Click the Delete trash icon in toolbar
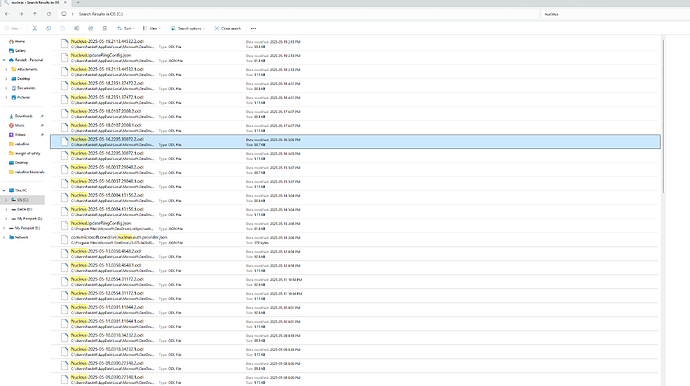The height and width of the screenshot is (386, 690). [x=104, y=28]
